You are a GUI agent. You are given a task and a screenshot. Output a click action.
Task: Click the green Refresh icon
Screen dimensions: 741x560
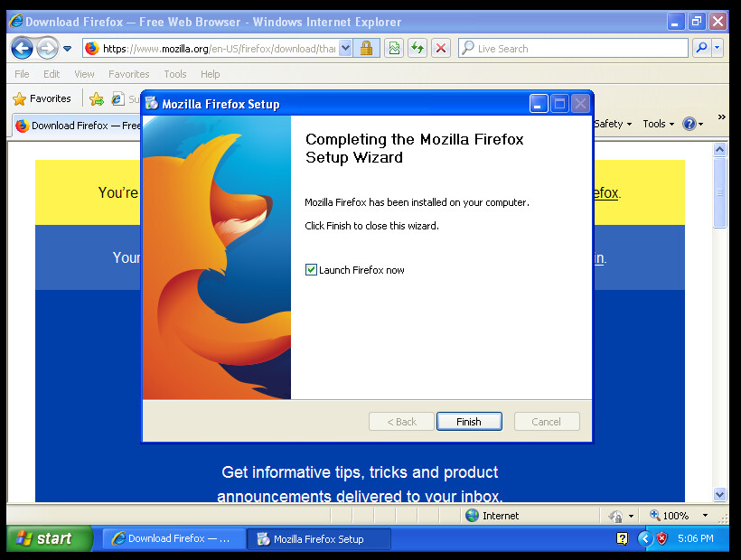coord(417,48)
